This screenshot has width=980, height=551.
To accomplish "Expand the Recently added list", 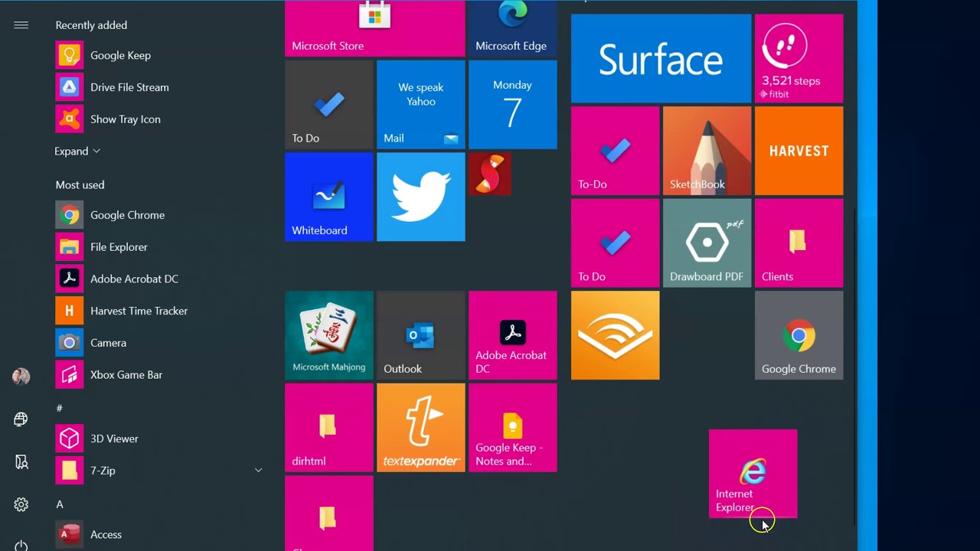I will point(77,152).
